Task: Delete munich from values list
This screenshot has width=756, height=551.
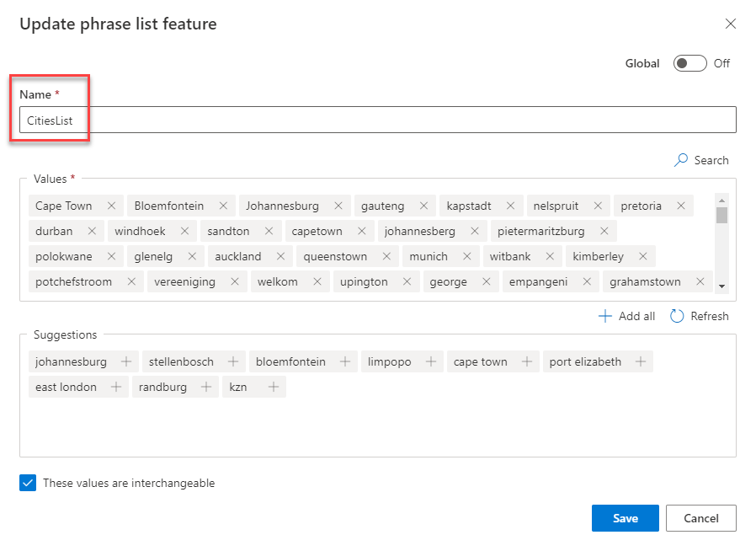Action: (x=466, y=256)
